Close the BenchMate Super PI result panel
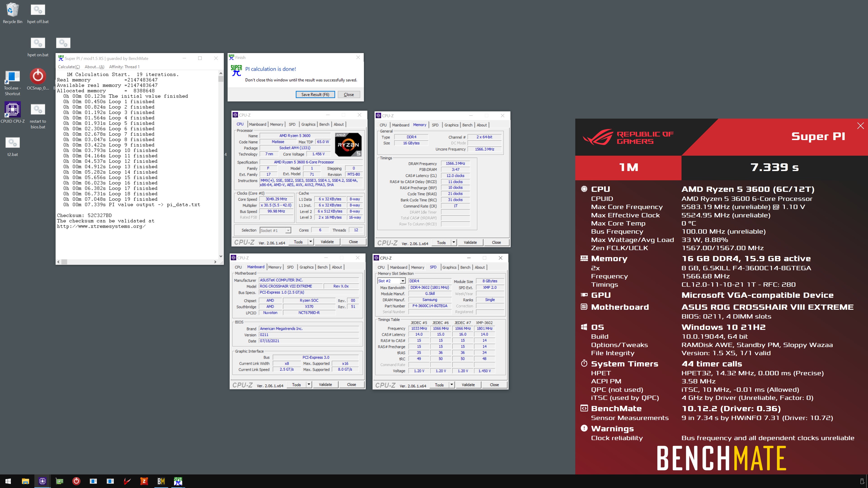Viewport: 868px width, 488px height. click(x=861, y=126)
